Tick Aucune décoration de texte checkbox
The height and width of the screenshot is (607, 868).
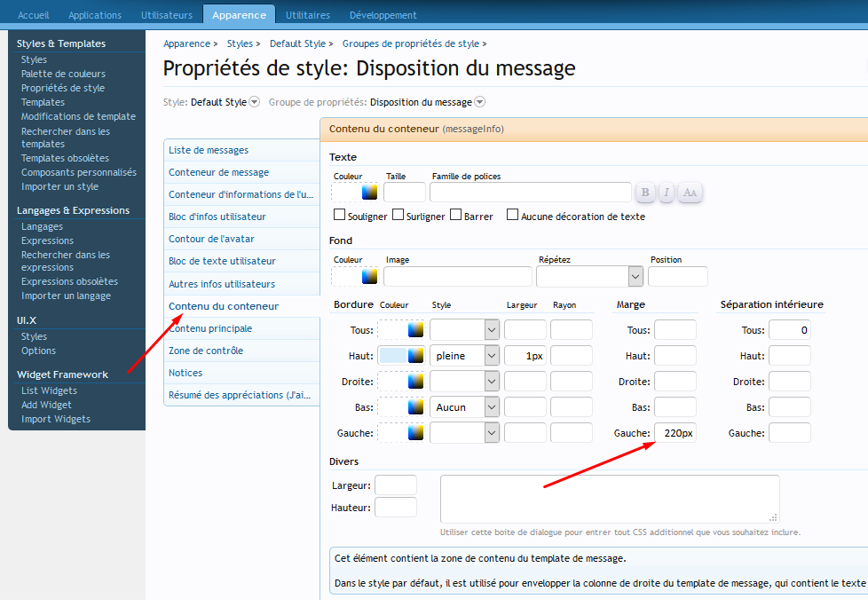(x=512, y=215)
